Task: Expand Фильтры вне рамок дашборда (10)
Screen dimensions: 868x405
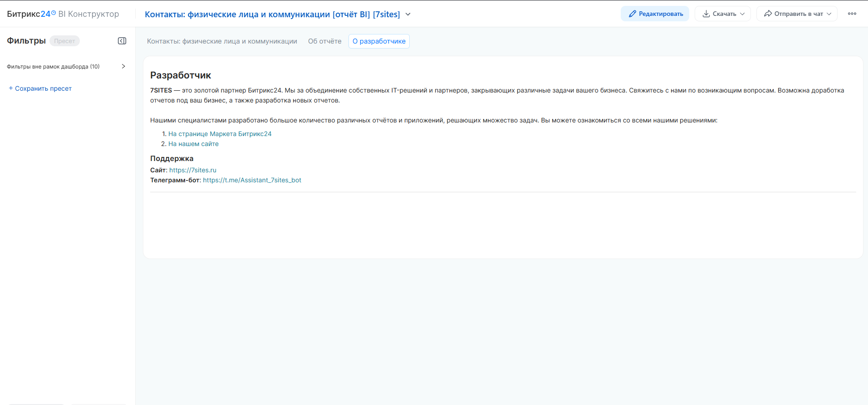Action: [66, 67]
